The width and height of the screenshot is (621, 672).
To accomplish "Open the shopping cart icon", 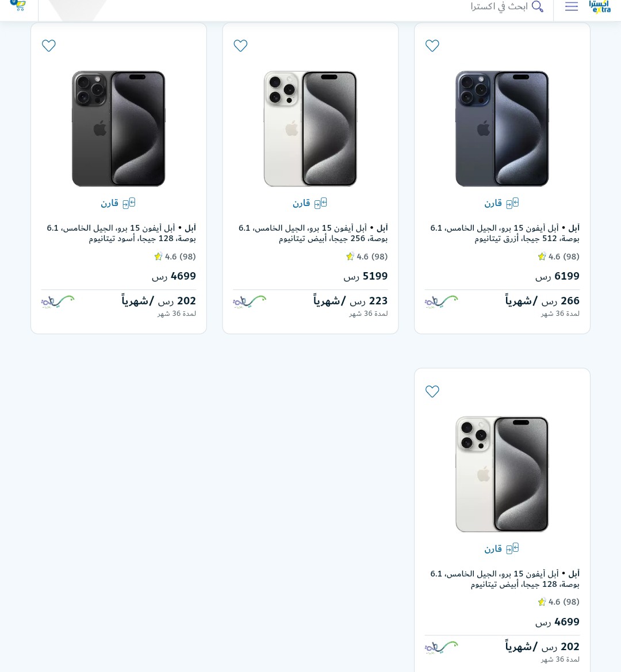I will [x=18, y=5].
